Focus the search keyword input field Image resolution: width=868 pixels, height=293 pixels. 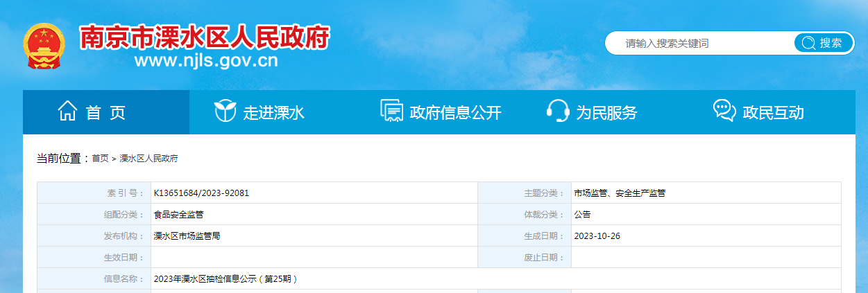701,43
